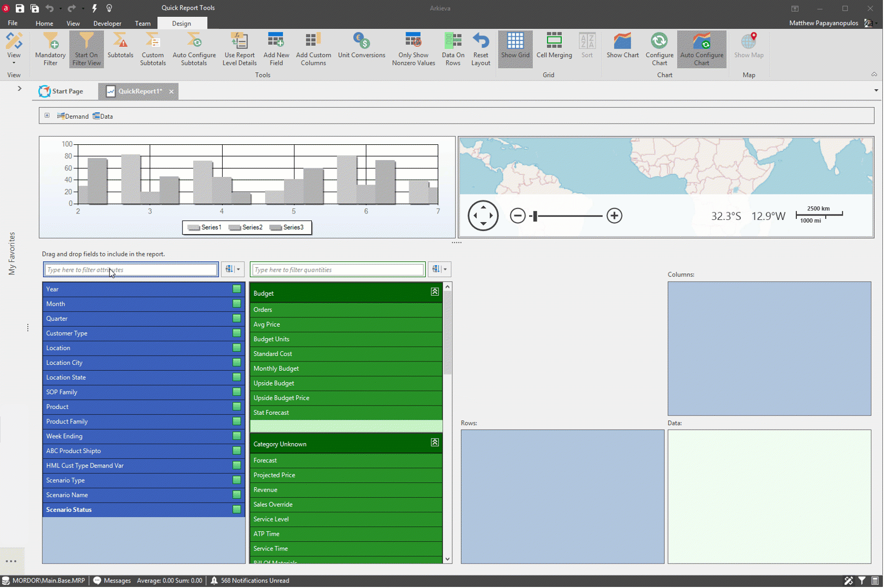Click the filter quantities input field
The image size is (884, 588).
pyautogui.click(x=337, y=269)
